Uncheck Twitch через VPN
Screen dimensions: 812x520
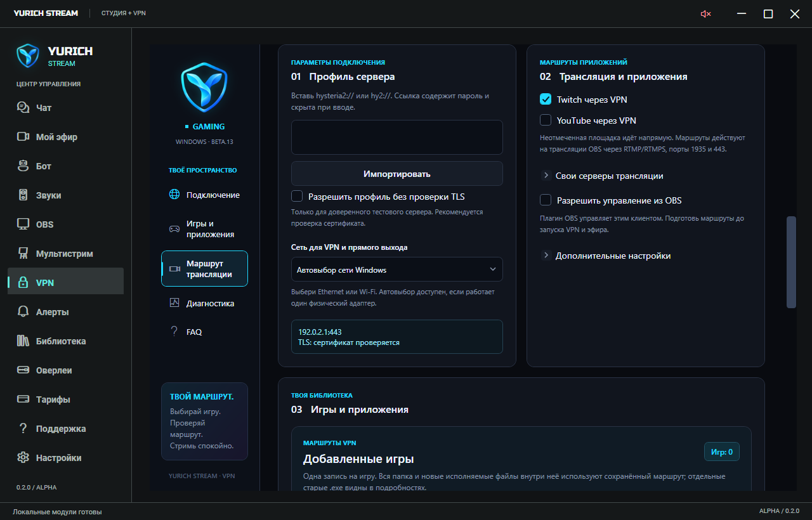tap(546, 99)
